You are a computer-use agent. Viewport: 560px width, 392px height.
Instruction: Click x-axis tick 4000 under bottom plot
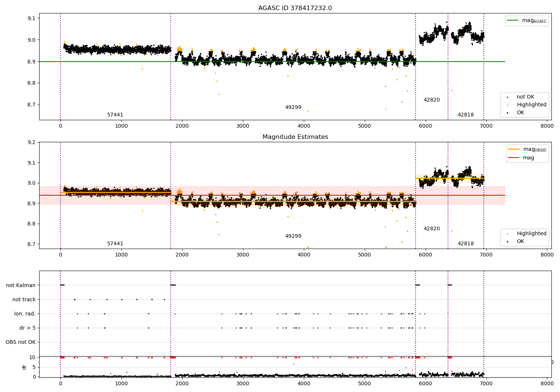304,383
